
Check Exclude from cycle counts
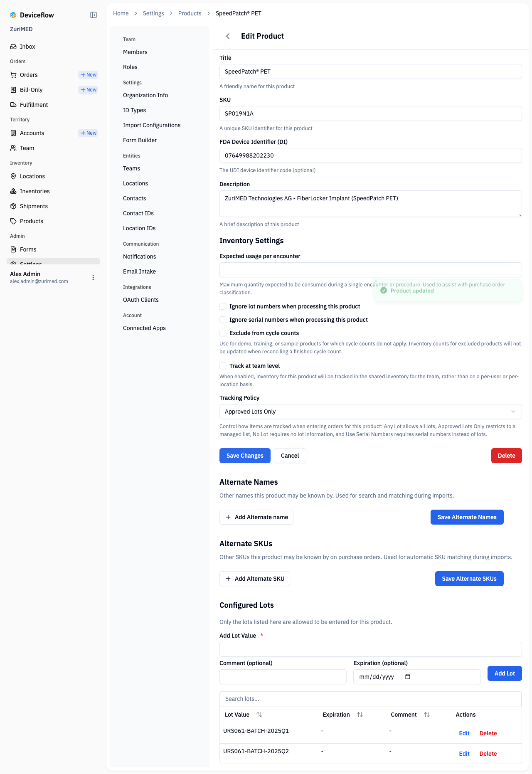tap(223, 333)
